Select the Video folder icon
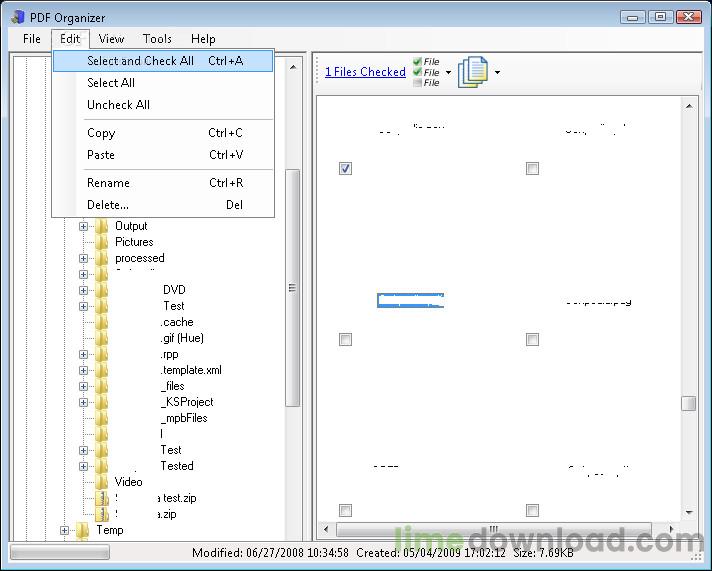This screenshot has width=712, height=571. 101,482
